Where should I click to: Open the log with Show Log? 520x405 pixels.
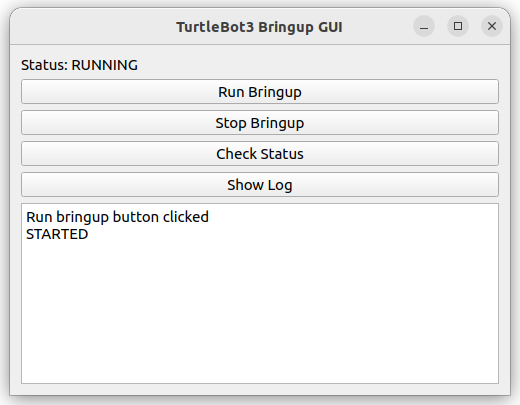point(260,185)
